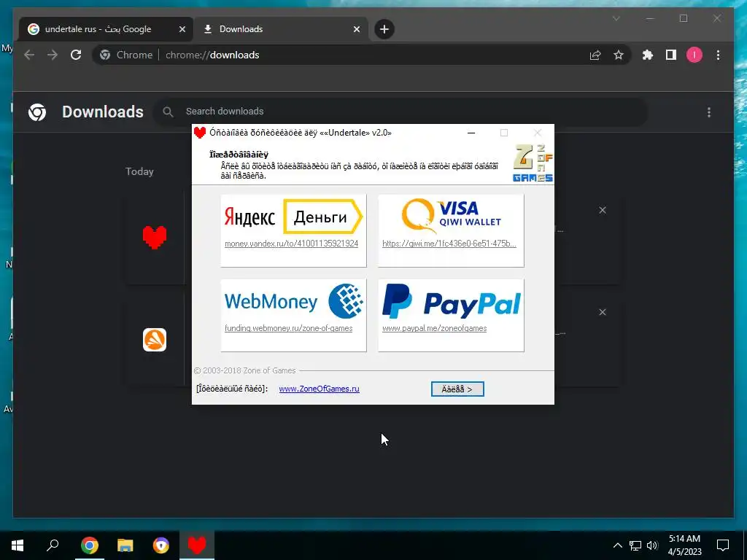Image resolution: width=747 pixels, height=560 pixels.
Task: Open the taskbar clock and date
Action: click(684, 545)
